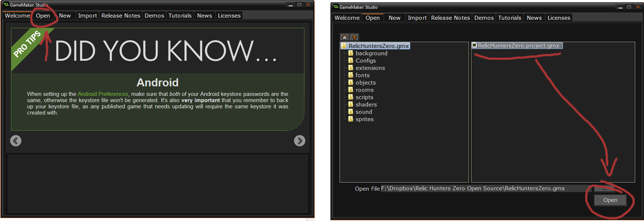View Release Notes tab in left window
The image size is (644, 221).
click(121, 15)
